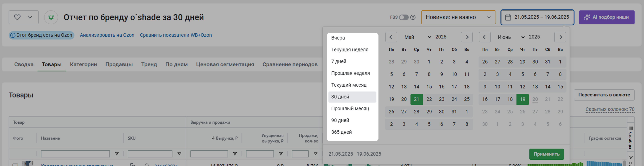644x166 pixels.
Task: Select the 365 дней preset
Action: pos(352,132)
